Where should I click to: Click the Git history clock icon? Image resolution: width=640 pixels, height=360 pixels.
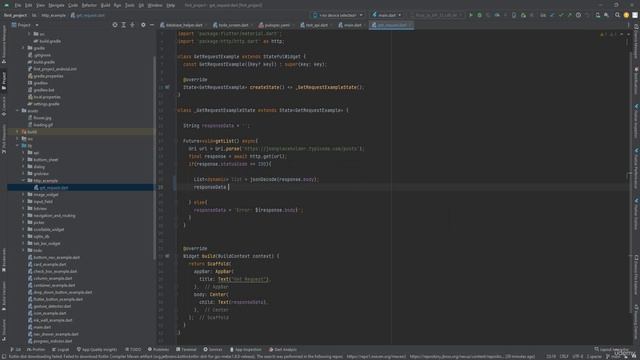click(x=578, y=15)
